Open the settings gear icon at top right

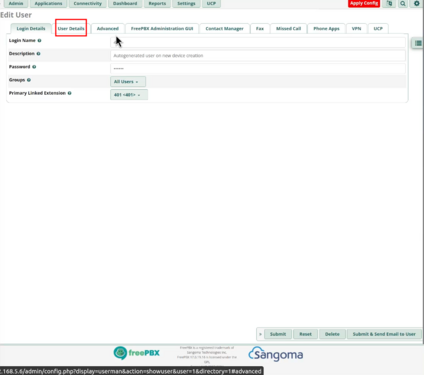pyautogui.click(x=416, y=4)
